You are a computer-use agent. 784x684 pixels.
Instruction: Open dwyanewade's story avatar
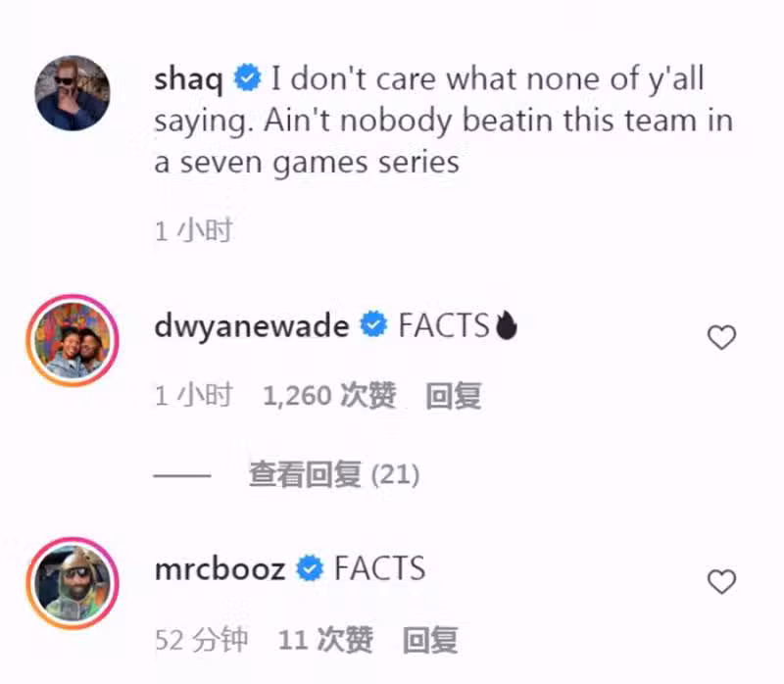pyautogui.click(x=73, y=340)
